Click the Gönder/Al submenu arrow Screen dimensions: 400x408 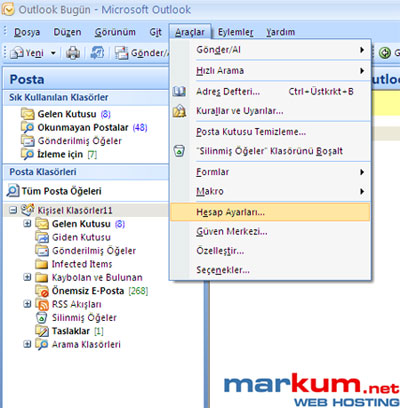coord(362,50)
